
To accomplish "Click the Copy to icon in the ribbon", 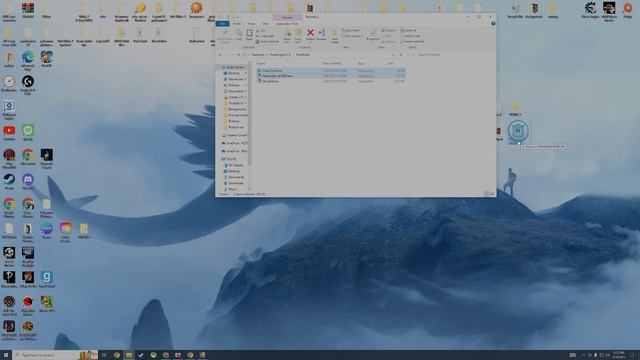I will [x=298, y=35].
